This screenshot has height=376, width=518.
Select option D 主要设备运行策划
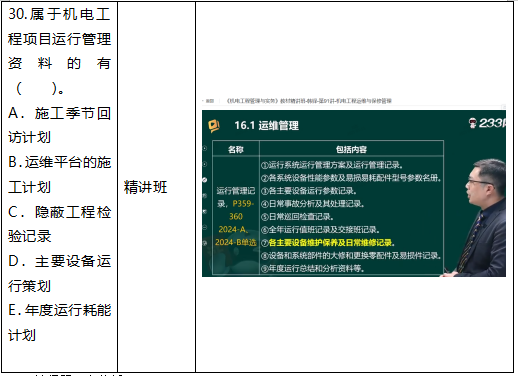[59, 273]
